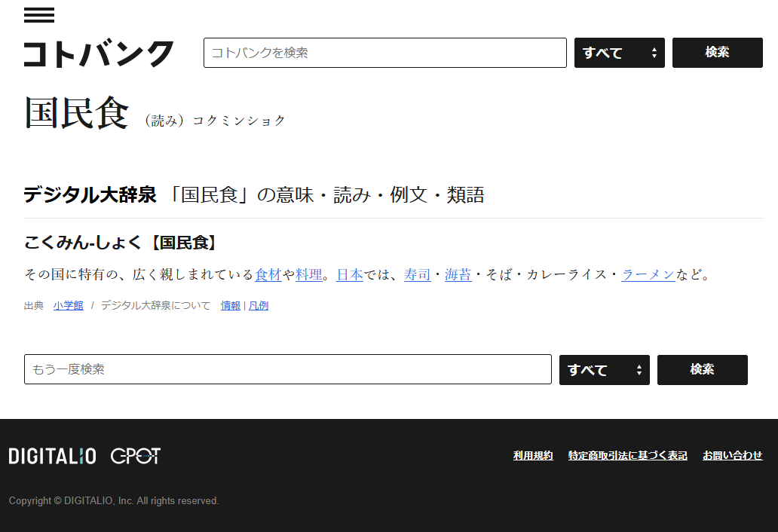
Task: Follow the 料理 link
Action: pyautogui.click(x=308, y=275)
